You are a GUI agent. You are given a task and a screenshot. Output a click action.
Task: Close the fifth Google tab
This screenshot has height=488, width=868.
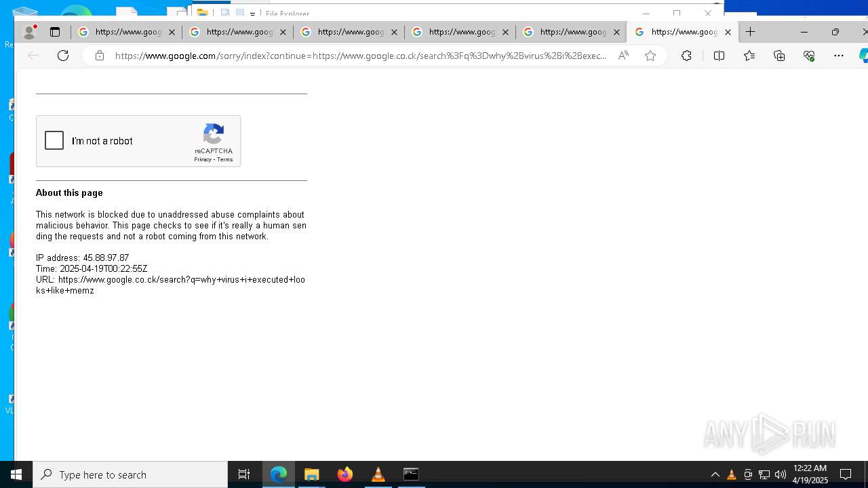[x=616, y=32]
